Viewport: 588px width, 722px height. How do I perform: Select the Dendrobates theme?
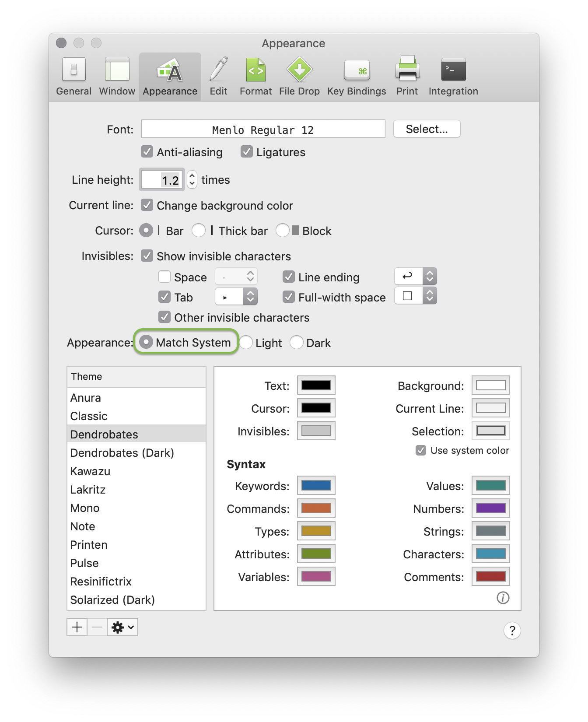pos(136,434)
